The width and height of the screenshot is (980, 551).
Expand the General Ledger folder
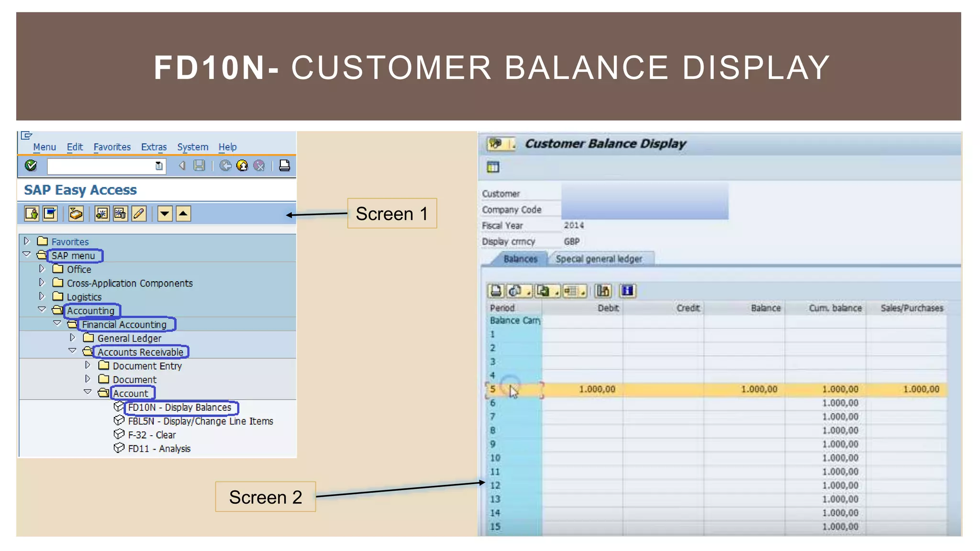[73, 338]
